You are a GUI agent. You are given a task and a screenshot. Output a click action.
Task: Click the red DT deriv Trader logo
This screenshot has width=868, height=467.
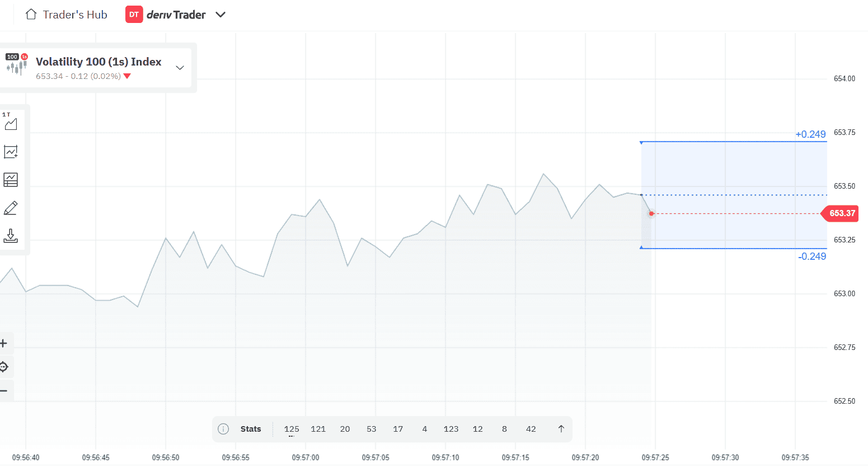tap(133, 14)
